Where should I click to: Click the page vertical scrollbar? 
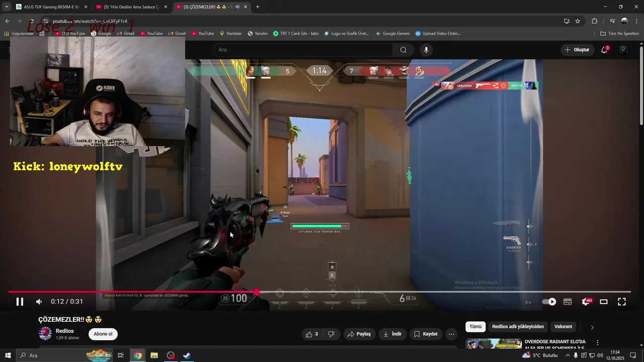(641, 85)
